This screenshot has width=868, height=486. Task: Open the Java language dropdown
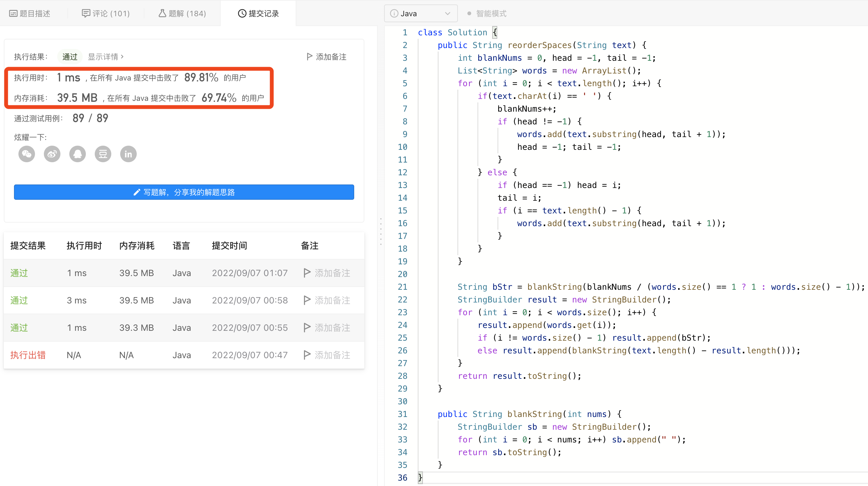pos(421,13)
